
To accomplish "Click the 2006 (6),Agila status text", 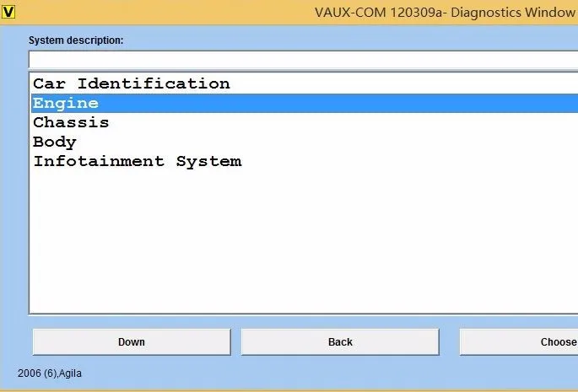I will coord(50,373).
